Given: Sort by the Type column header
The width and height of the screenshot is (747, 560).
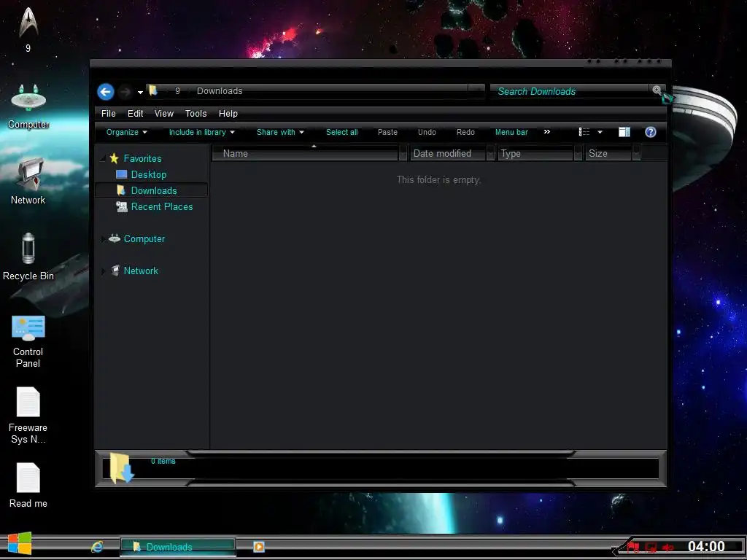Looking at the screenshot, I should coord(535,153).
